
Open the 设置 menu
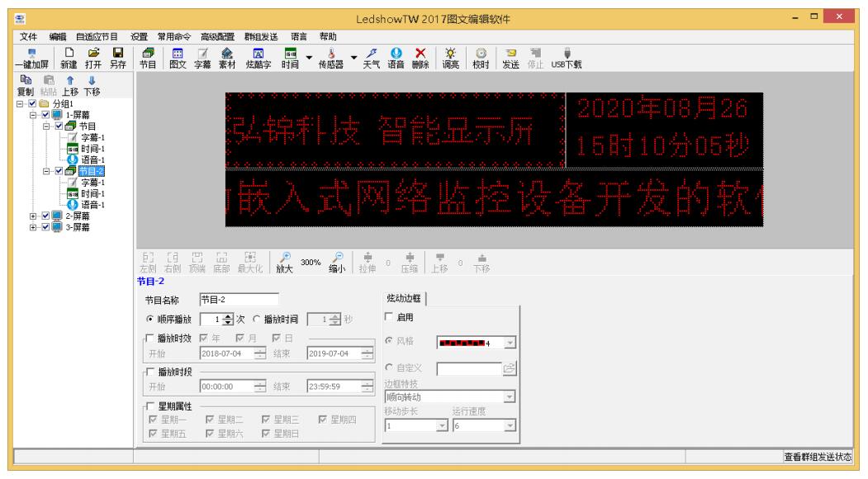[x=139, y=36]
